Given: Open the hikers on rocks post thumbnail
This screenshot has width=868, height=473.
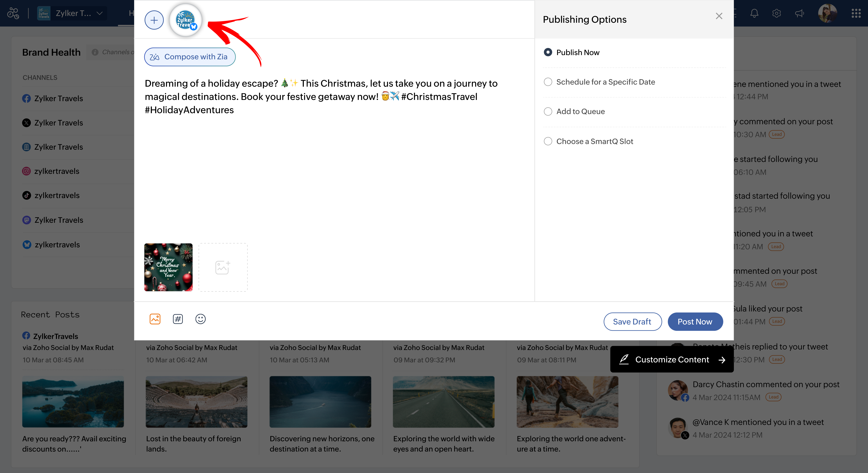Looking at the screenshot, I should pyautogui.click(x=567, y=402).
